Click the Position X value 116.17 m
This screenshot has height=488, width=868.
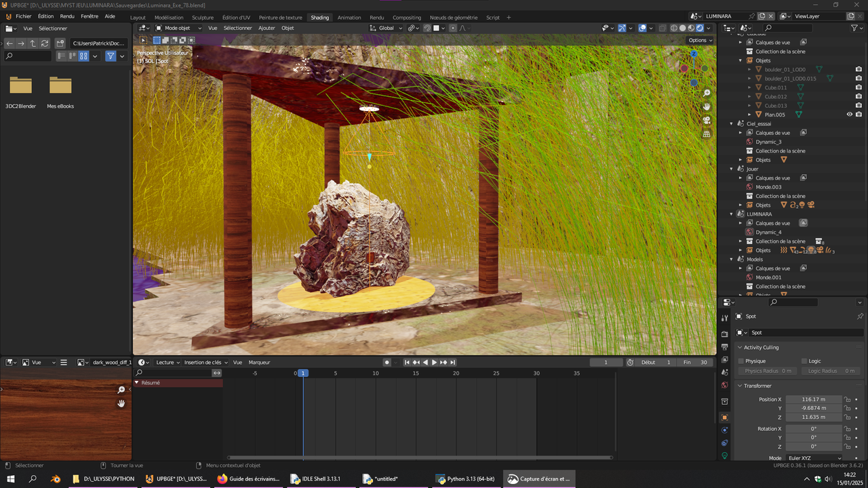(x=813, y=399)
